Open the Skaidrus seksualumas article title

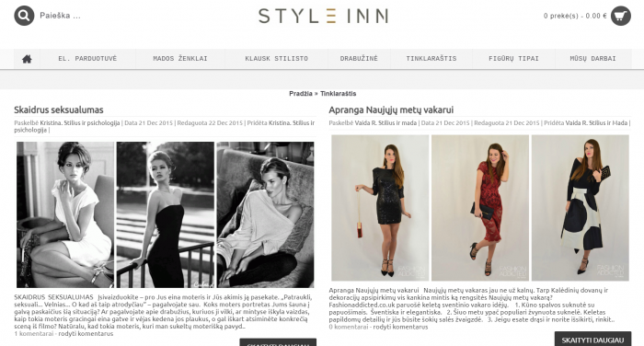click(x=59, y=110)
